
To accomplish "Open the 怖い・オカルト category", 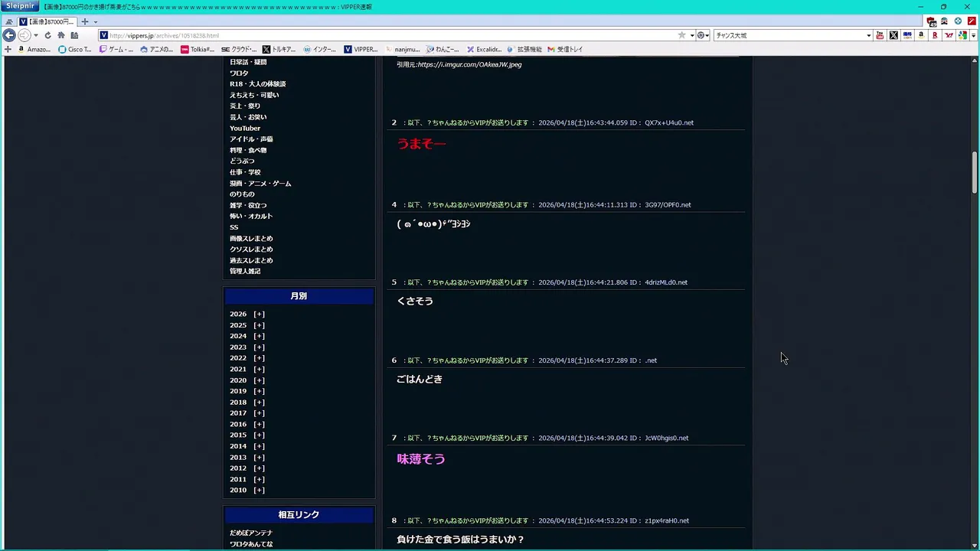I will [x=251, y=217].
